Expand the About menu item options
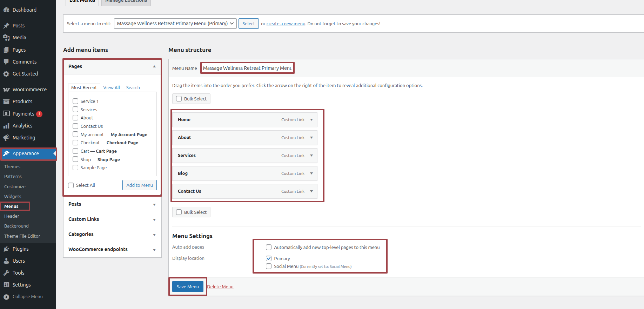The image size is (644, 309). pyautogui.click(x=311, y=138)
